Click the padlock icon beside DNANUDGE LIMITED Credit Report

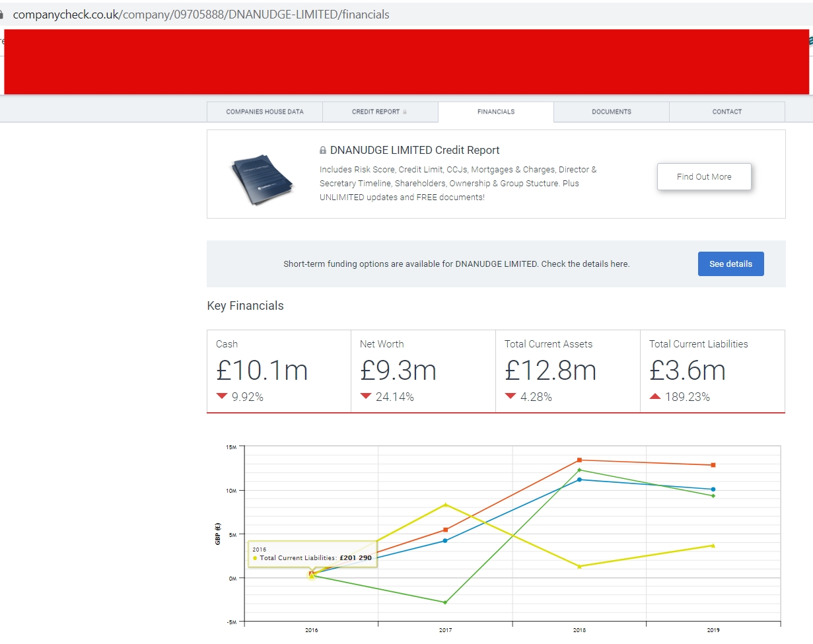323,151
